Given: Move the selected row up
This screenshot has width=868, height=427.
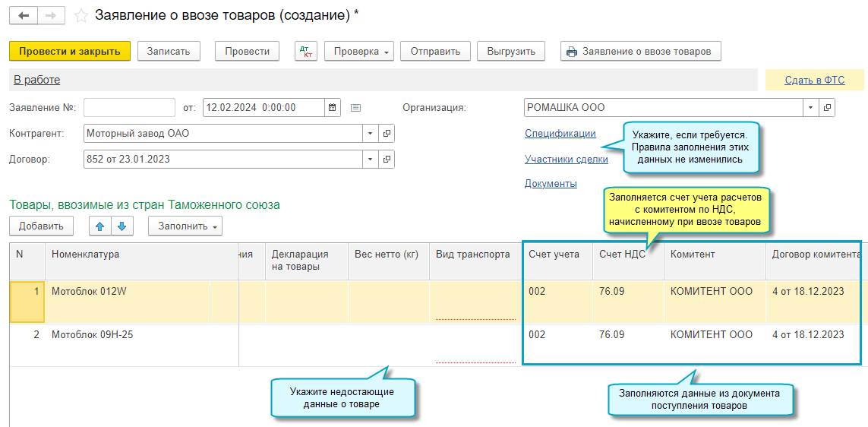Looking at the screenshot, I should (100, 226).
